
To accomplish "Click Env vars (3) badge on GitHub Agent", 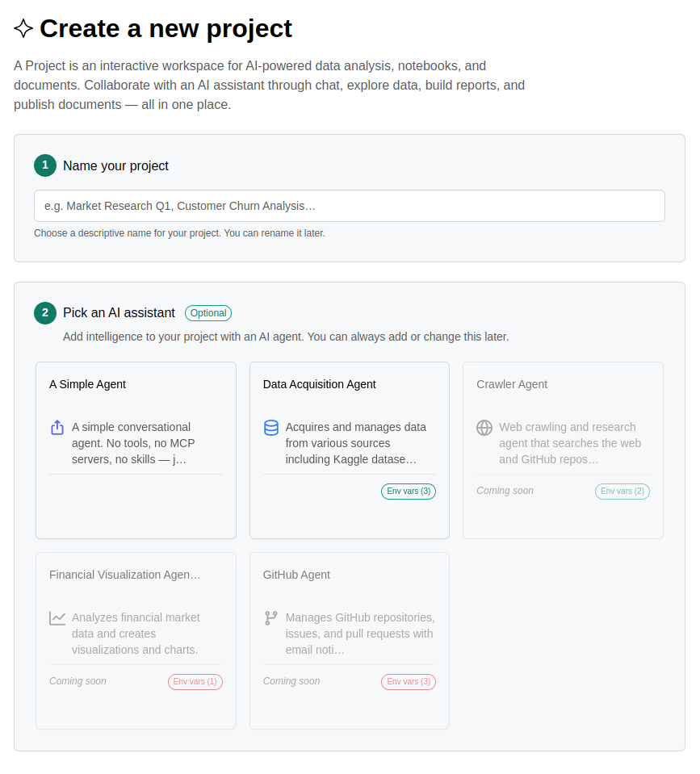I will 409,681.
